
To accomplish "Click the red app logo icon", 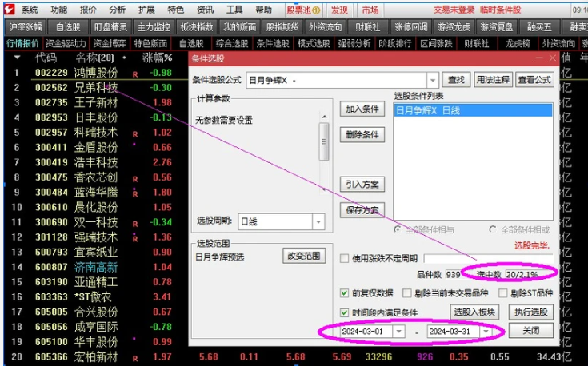I will [8, 10].
